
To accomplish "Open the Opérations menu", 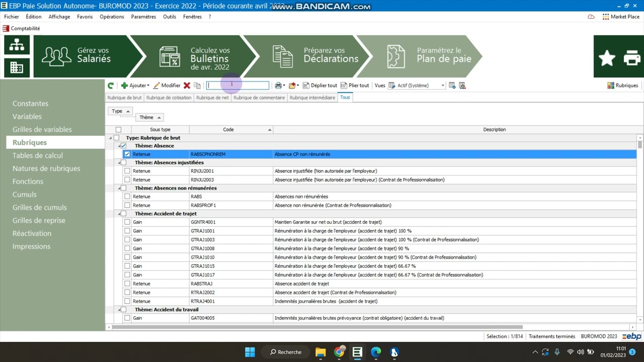I will 112,17.
